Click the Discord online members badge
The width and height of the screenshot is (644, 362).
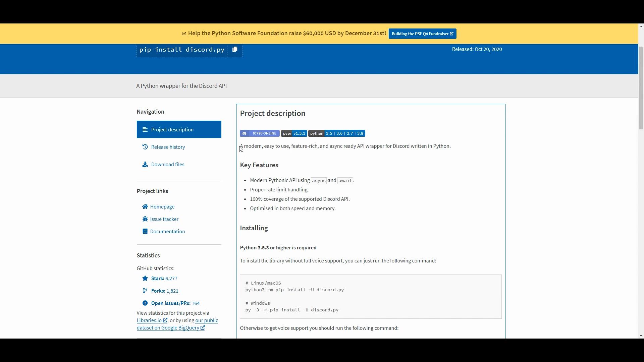(260, 133)
